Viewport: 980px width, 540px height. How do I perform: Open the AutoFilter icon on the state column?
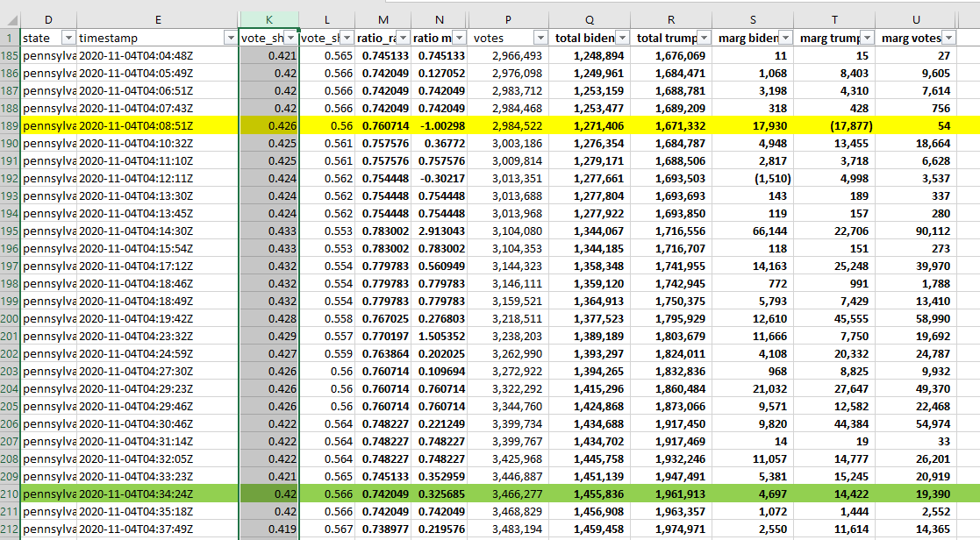click(x=68, y=39)
